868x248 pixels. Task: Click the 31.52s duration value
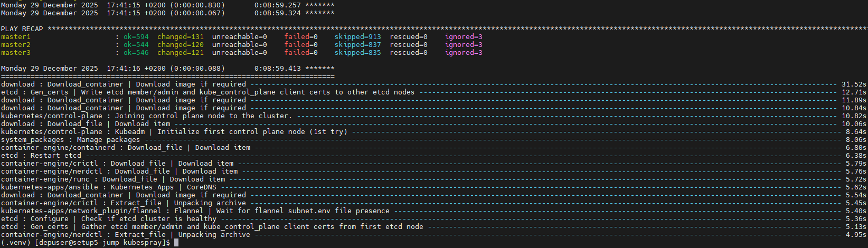tap(854, 84)
